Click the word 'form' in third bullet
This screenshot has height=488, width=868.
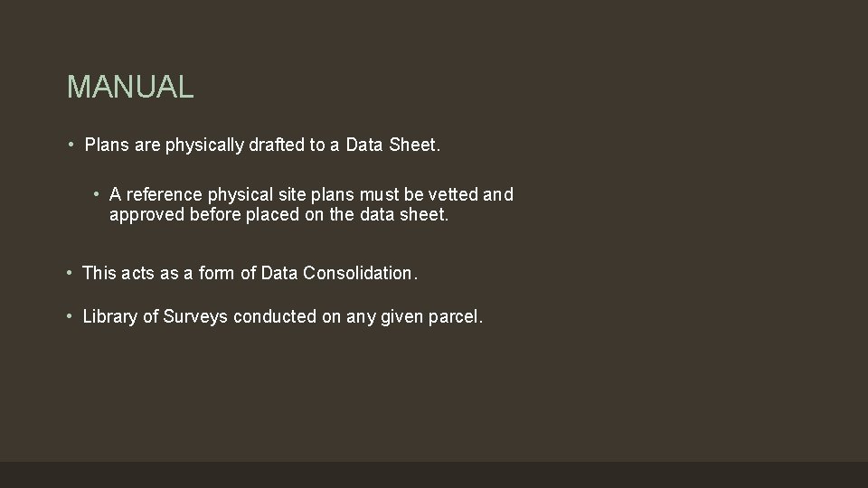point(218,272)
